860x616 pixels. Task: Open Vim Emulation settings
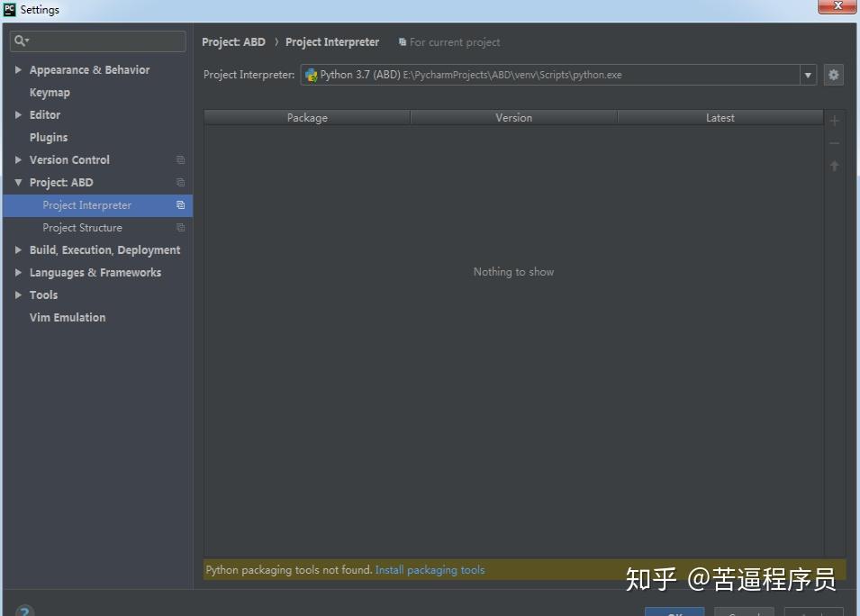tap(67, 317)
